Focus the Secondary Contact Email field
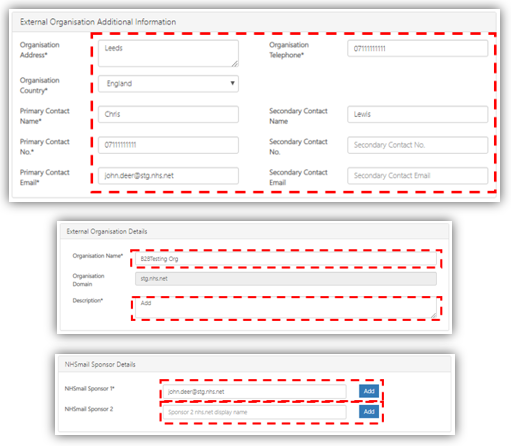Screen dimensions: 511x446 [x=418, y=176]
